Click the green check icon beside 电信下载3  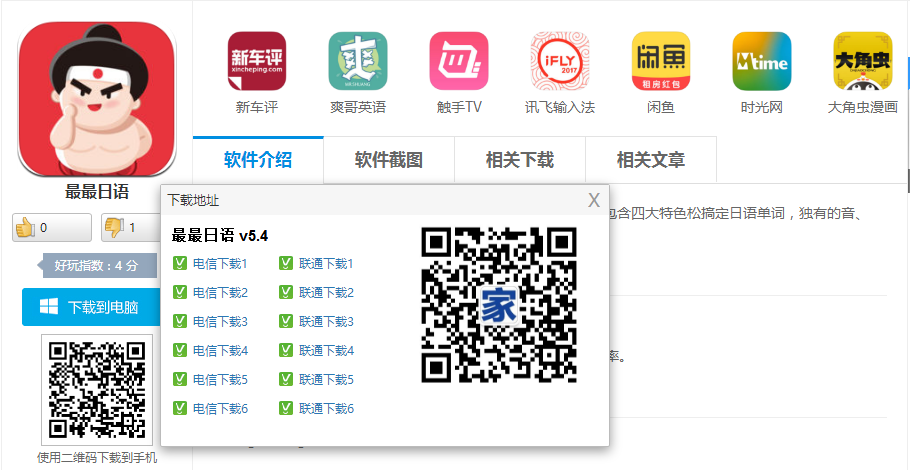(x=180, y=321)
